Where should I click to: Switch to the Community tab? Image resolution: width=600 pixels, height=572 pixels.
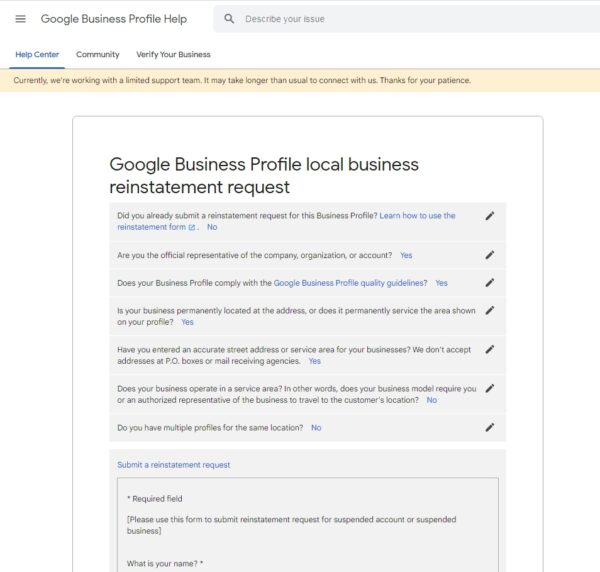98,54
